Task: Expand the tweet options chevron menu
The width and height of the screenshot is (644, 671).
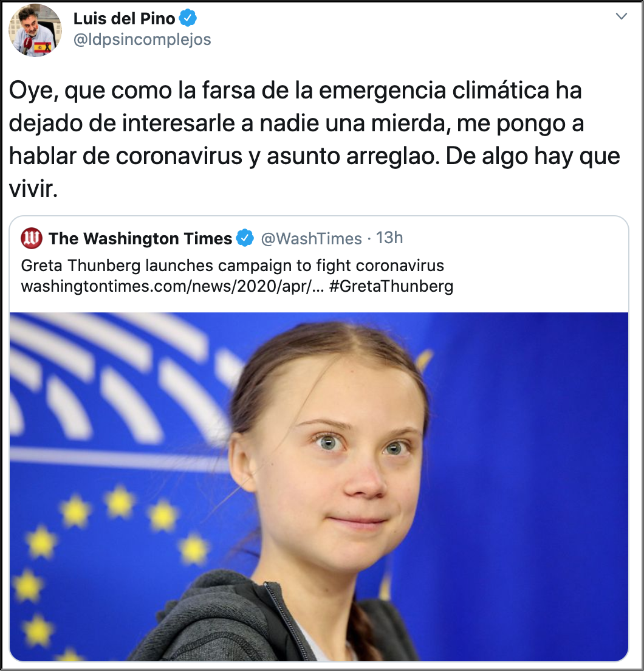Action: [621, 16]
